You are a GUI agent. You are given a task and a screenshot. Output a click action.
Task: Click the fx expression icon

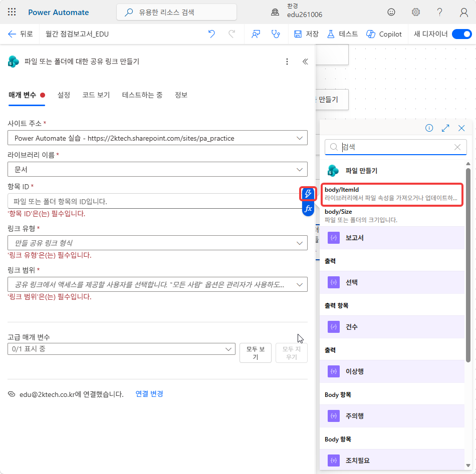pyautogui.click(x=308, y=209)
